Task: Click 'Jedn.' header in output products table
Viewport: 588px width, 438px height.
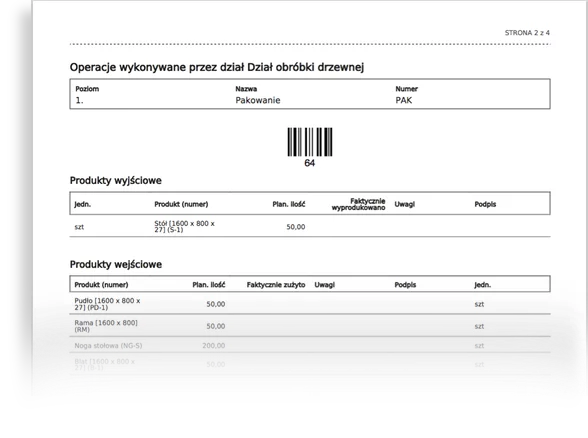Action: coord(82,204)
